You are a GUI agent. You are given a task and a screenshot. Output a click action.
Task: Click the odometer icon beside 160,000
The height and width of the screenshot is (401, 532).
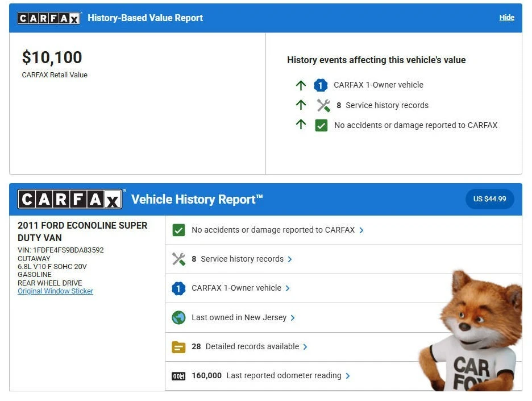178,376
